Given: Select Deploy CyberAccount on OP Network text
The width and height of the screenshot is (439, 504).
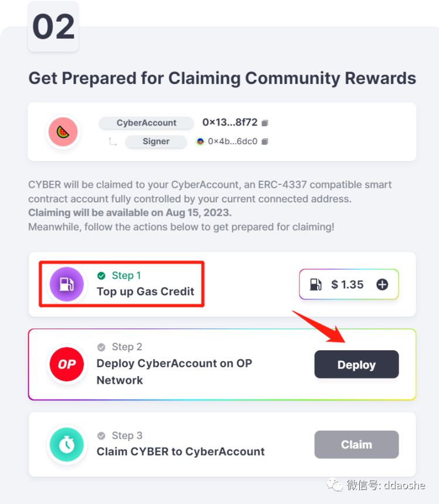Looking at the screenshot, I should 174,371.
